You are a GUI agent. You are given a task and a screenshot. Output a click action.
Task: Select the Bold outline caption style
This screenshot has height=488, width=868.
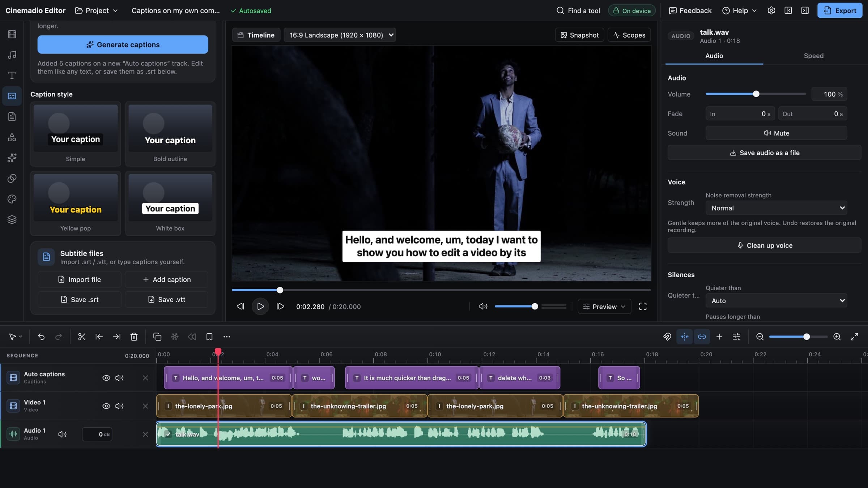[x=170, y=134]
